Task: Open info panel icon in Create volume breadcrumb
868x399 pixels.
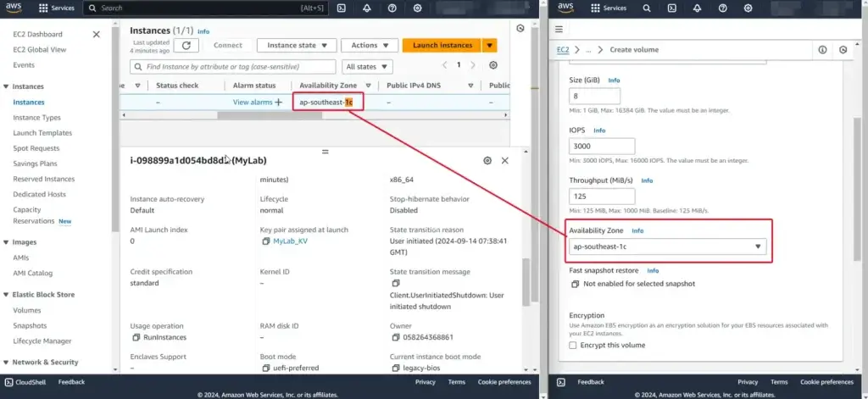Action: coord(822,50)
